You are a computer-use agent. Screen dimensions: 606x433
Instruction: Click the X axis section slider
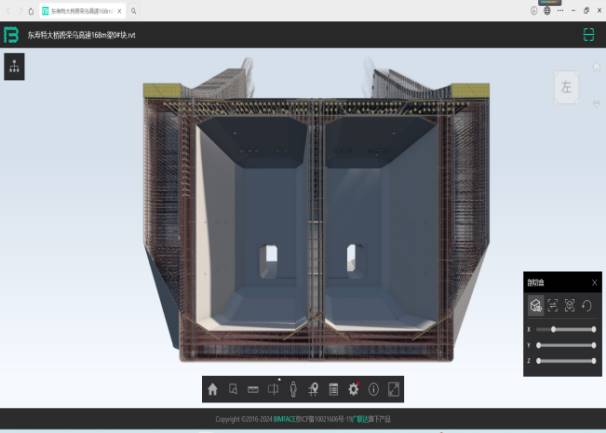tap(565, 328)
